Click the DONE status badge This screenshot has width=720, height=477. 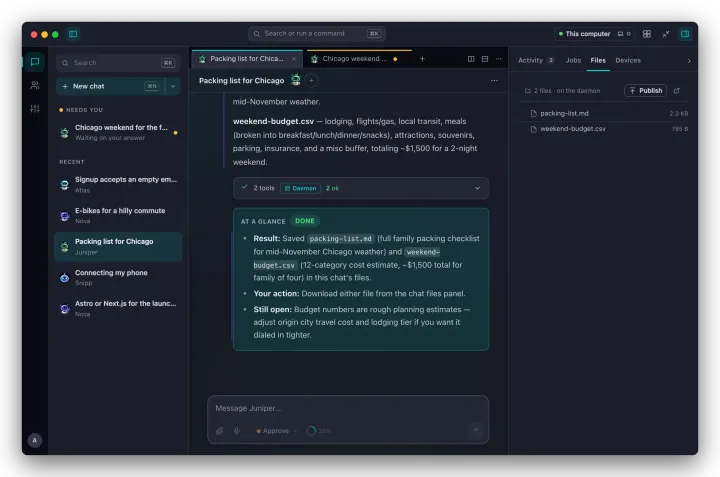click(305, 221)
